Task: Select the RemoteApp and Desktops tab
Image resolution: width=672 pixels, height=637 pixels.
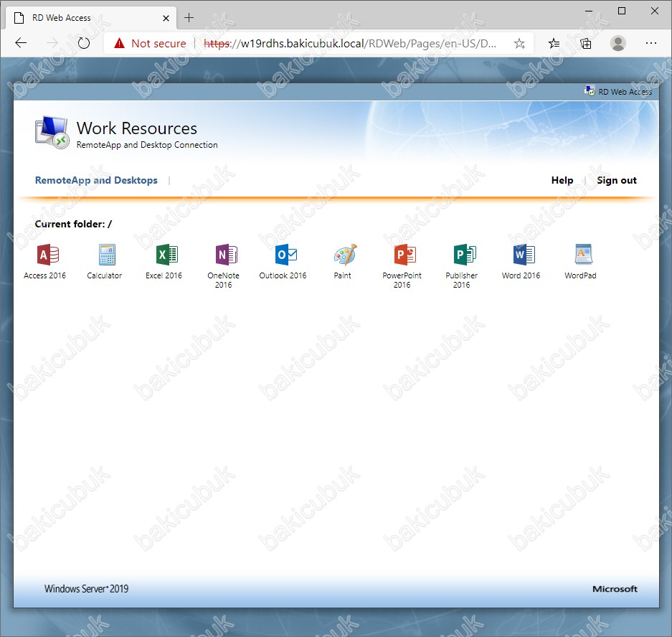Action: click(x=96, y=181)
